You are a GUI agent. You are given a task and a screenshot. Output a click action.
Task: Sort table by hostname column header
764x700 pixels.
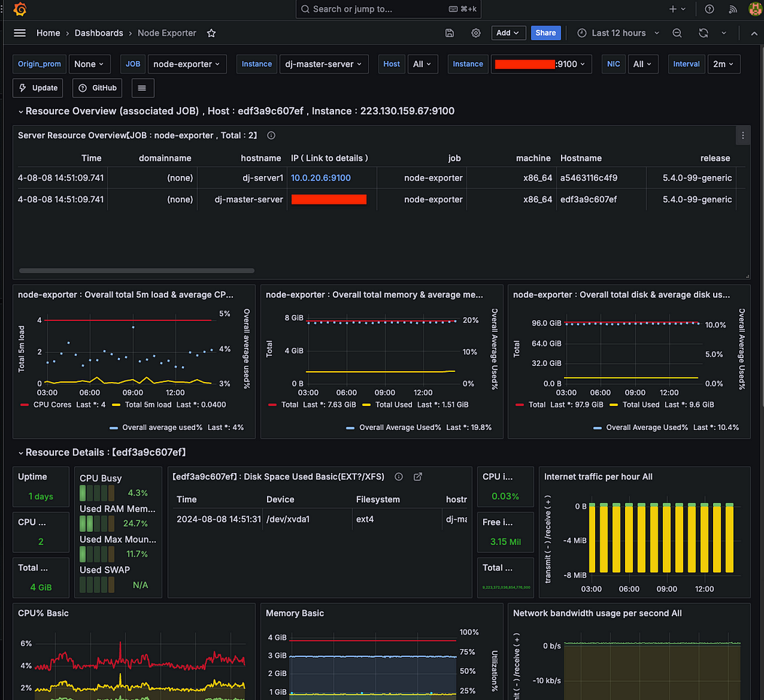(x=260, y=159)
